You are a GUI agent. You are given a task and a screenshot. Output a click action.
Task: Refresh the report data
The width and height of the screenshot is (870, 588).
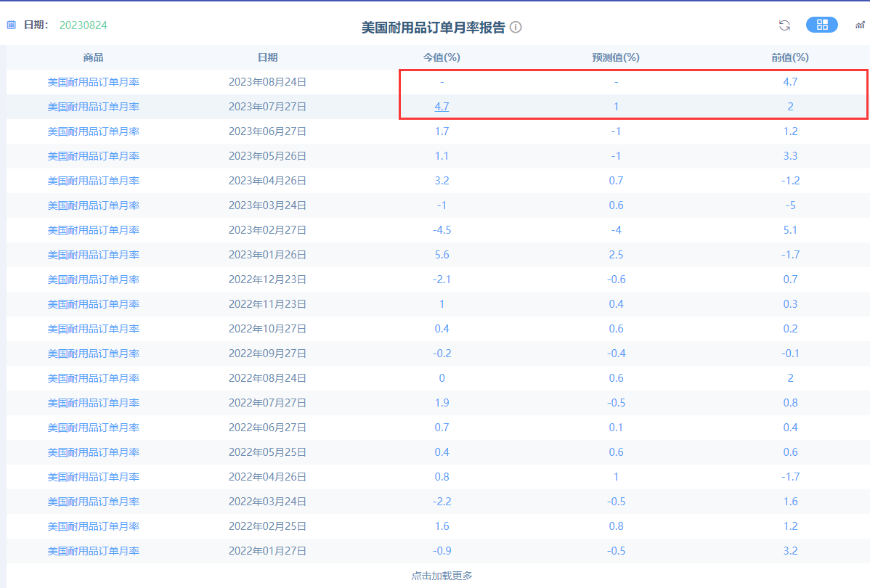[x=784, y=25]
